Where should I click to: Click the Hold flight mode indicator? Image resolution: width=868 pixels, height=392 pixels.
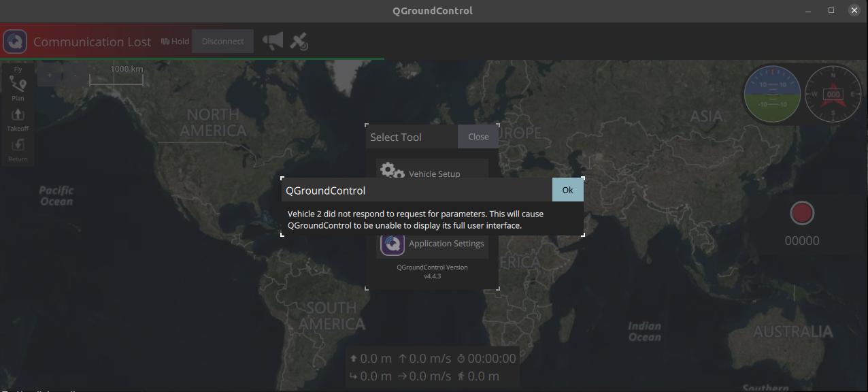[176, 42]
